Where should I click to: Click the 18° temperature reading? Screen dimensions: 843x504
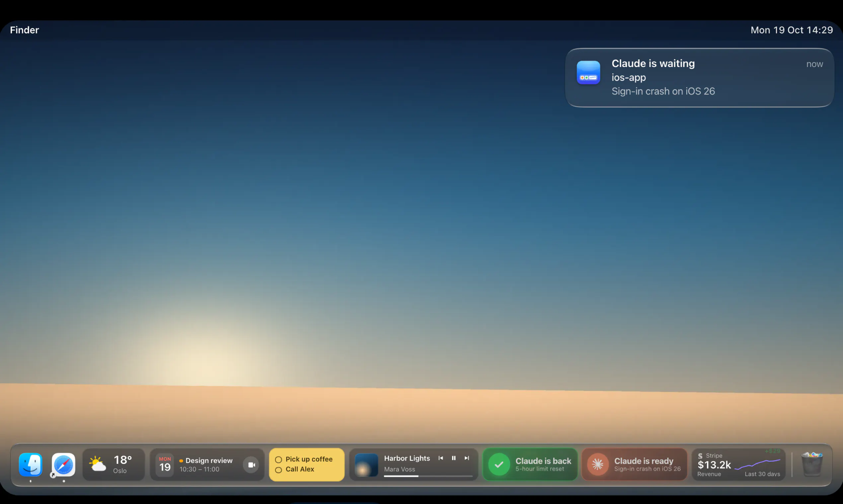123,460
